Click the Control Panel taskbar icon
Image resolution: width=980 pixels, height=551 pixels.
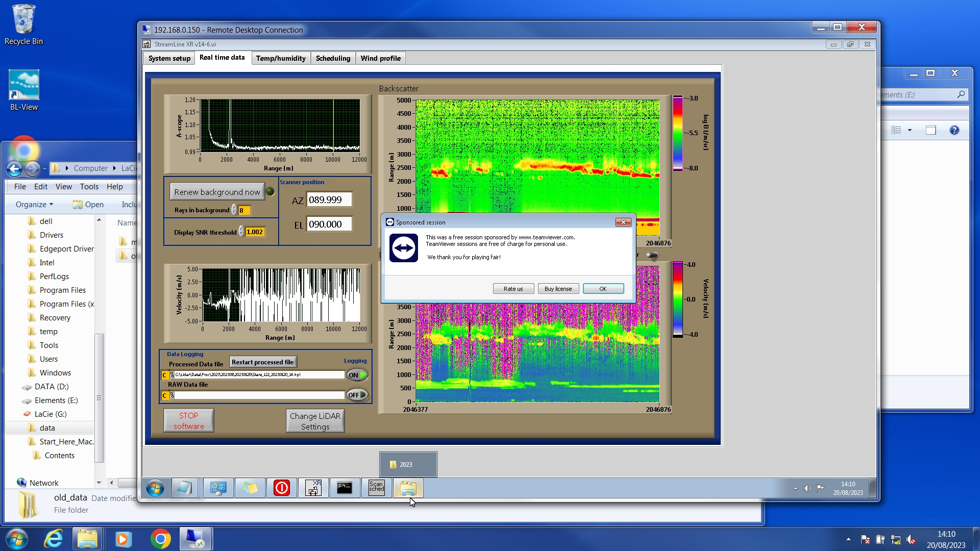tap(218, 488)
